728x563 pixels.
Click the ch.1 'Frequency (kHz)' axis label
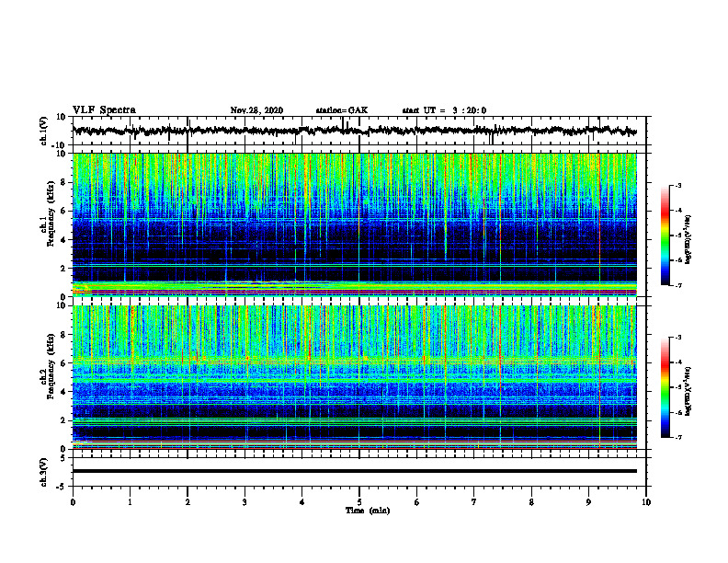(51, 215)
